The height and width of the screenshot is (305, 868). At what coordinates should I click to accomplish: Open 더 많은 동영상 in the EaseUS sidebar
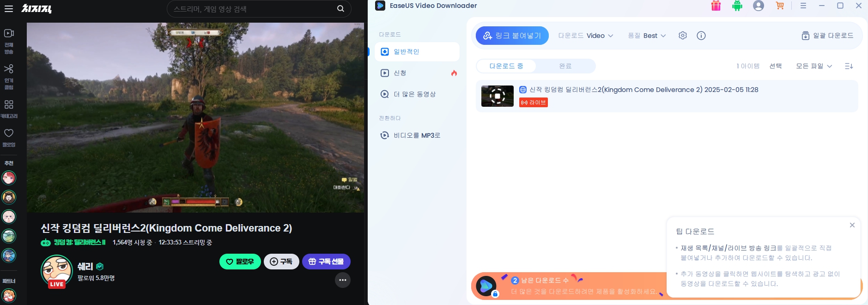(x=417, y=94)
